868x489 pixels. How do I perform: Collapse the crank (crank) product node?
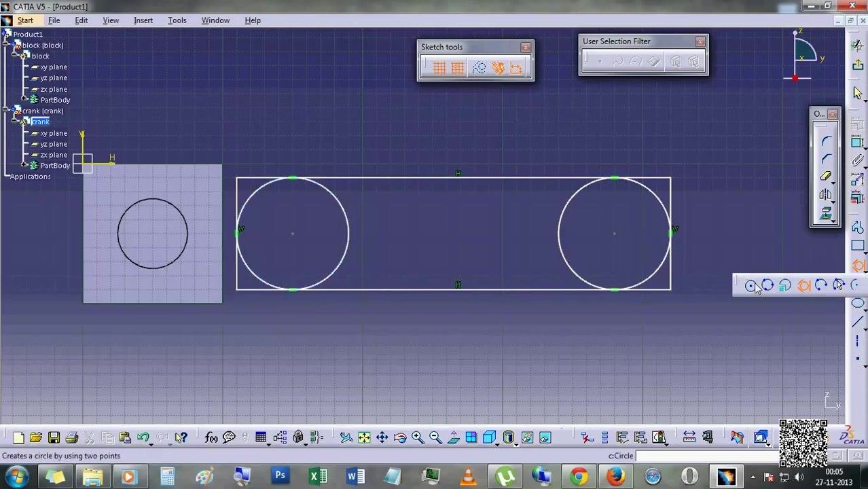5,111
